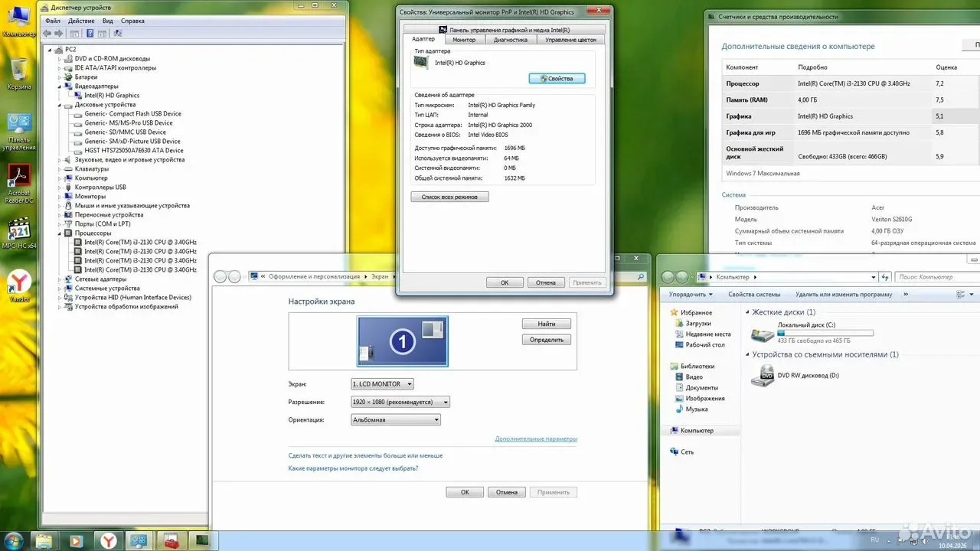Screen dimensions: 980x551
Task: Click Back button in screen settings window
Action: 220,276
